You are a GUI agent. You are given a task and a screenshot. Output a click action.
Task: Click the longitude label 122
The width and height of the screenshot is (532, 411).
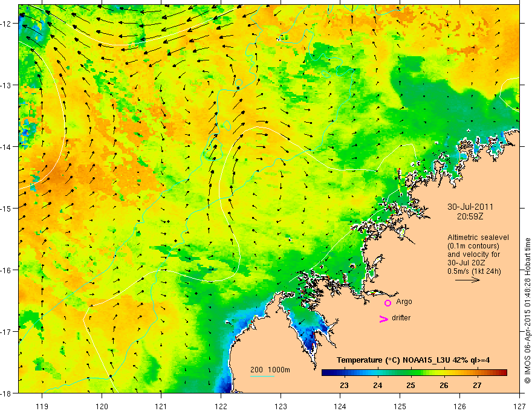tap(221, 406)
